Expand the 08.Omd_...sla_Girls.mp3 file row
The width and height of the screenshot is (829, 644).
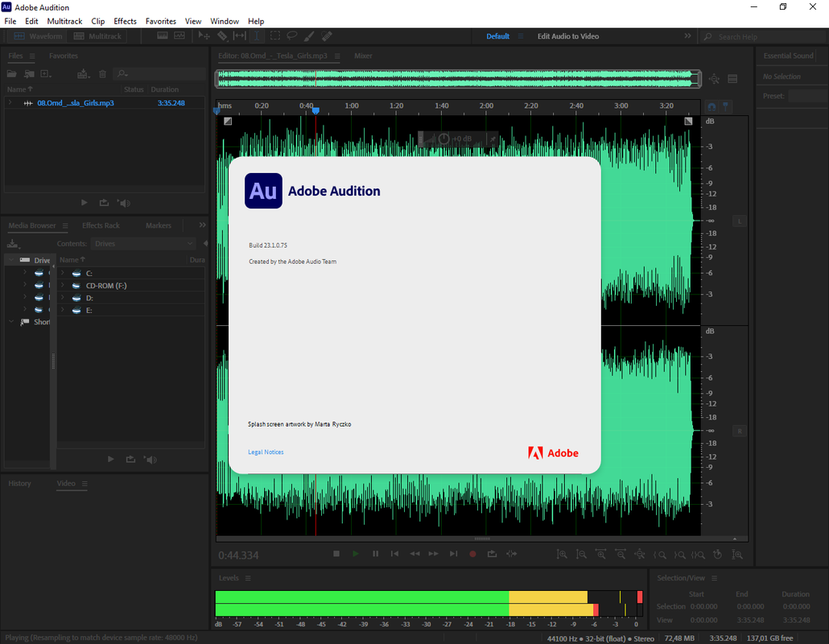click(10, 102)
